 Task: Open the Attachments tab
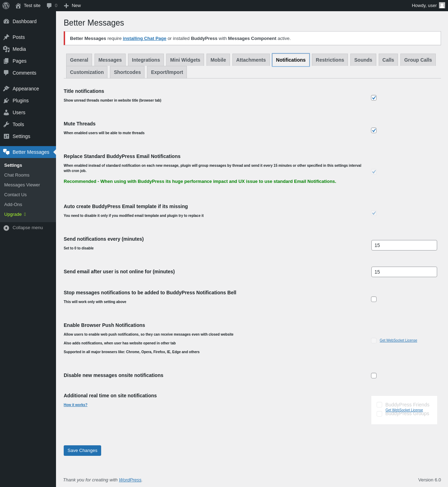click(251, 60)
